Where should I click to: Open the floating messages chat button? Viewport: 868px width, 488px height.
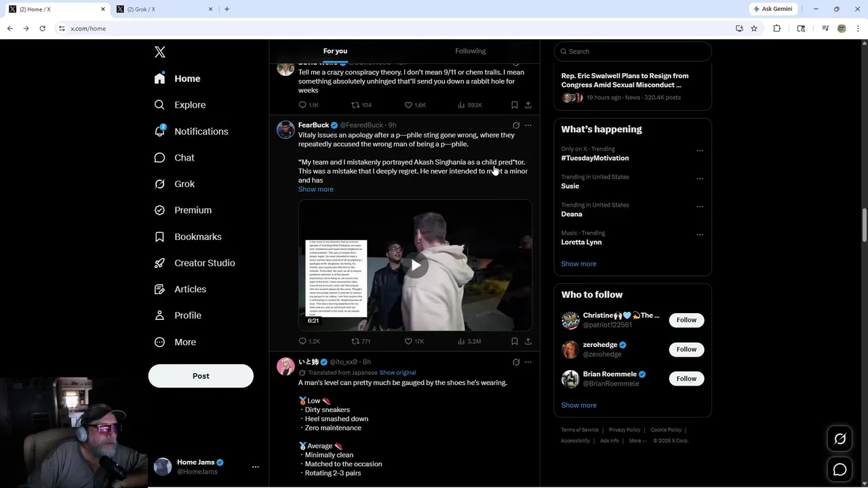tap(840, 470)
